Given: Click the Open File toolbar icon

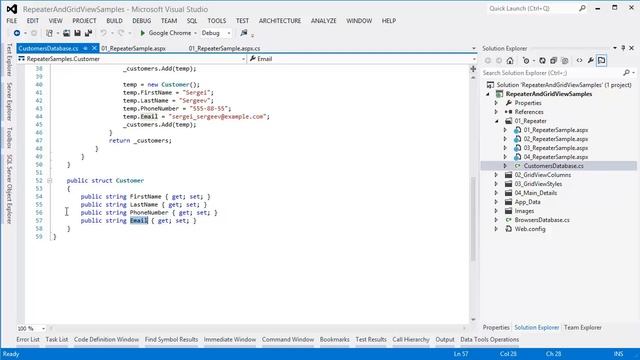Looking at the screenshot, I should [x=66, y=33].
